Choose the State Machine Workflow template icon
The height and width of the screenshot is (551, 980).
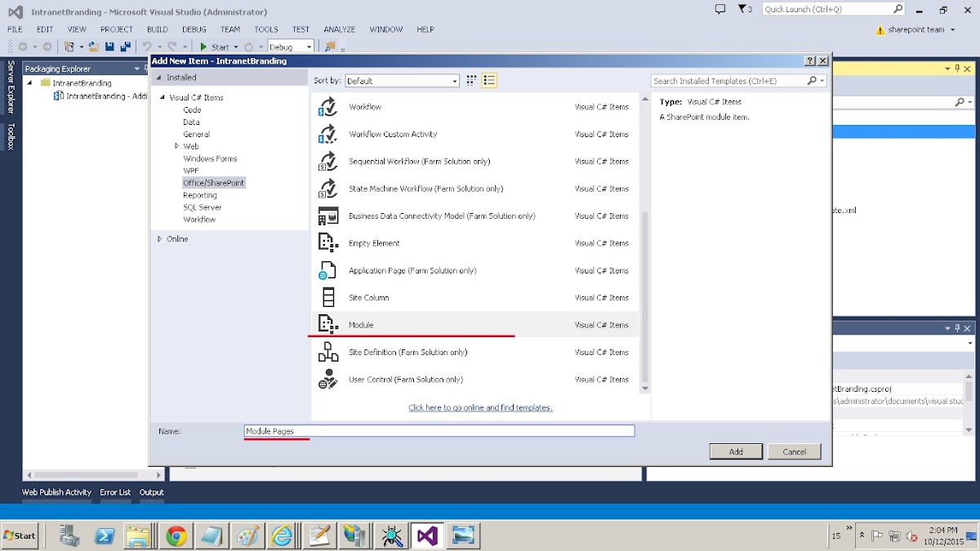coord(327,189)
